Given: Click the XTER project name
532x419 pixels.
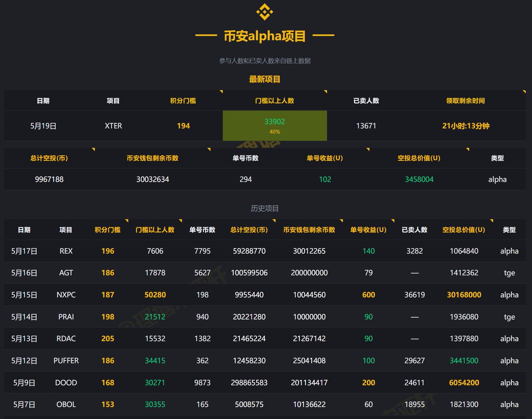Looking at the screenshot, I should tap(113, 126).
